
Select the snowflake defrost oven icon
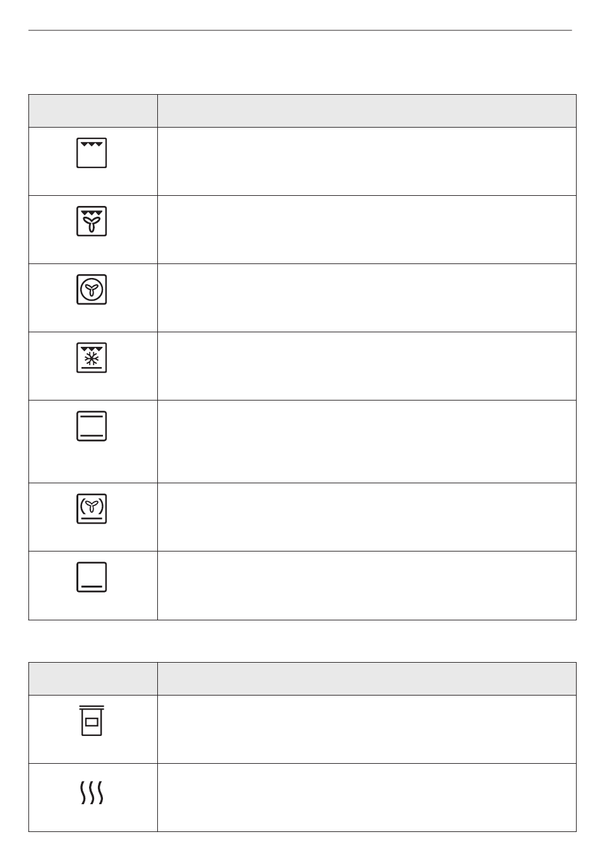(92, 358)
